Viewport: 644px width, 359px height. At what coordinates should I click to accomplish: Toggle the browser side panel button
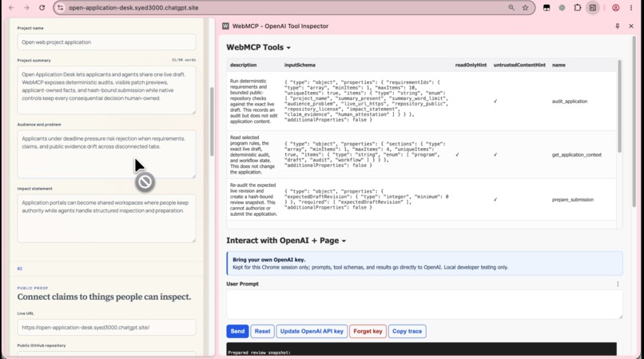(x=593, y=8)
